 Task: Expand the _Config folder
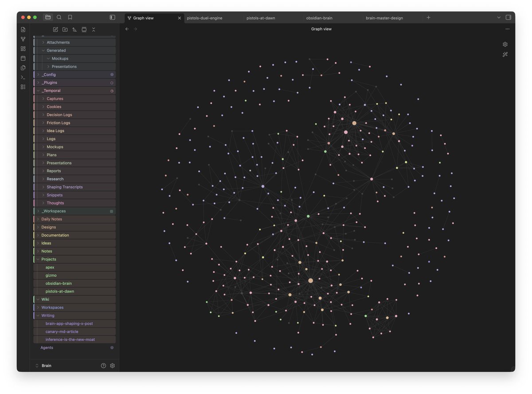(x=74, y=75)
